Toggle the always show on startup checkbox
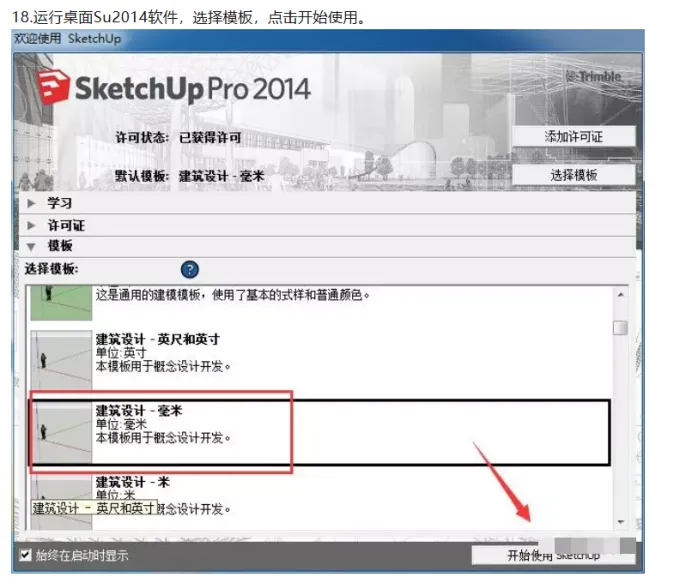692x584 pixels. tap(26, 554)
